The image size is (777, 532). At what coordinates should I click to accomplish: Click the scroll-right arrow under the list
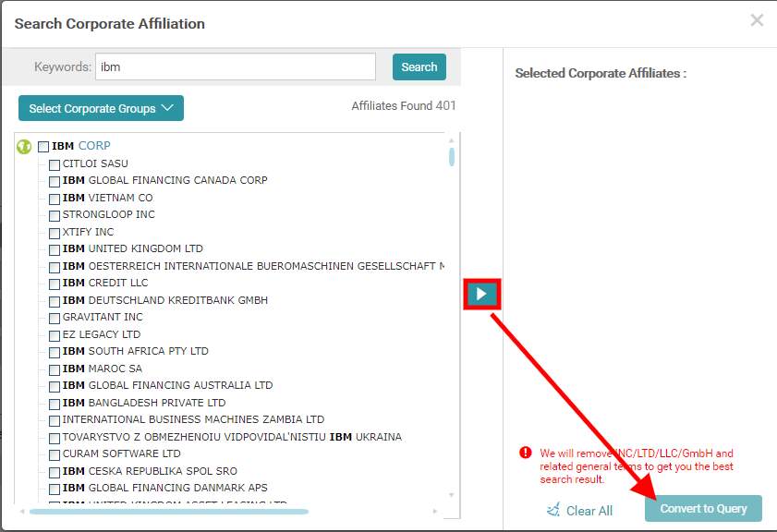coord(435,511)
